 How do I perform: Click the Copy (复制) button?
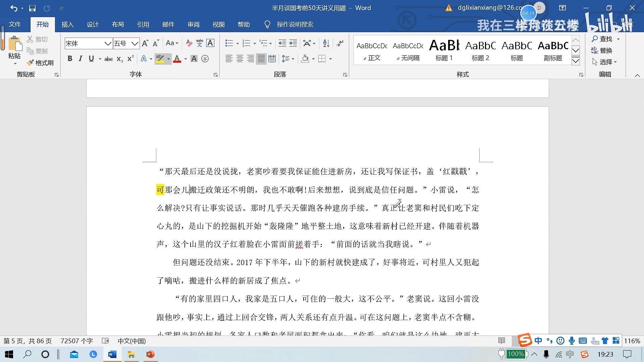(37, 51)
